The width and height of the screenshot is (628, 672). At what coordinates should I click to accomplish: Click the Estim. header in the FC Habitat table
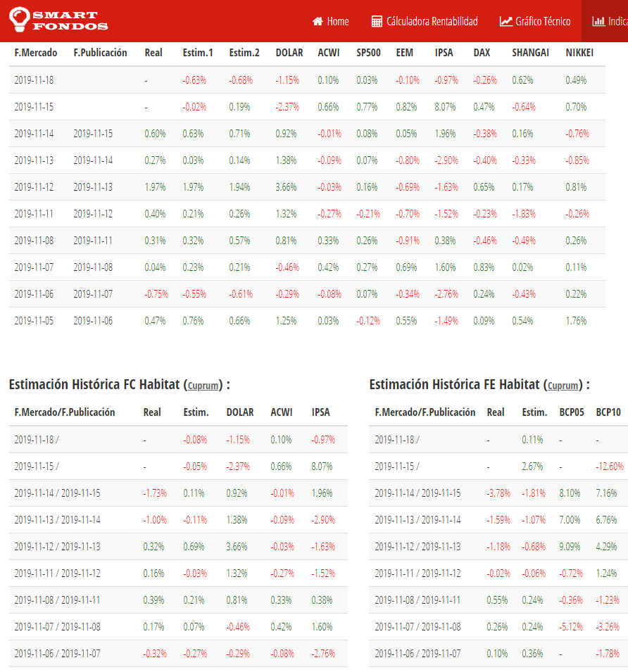coord(196,412)
